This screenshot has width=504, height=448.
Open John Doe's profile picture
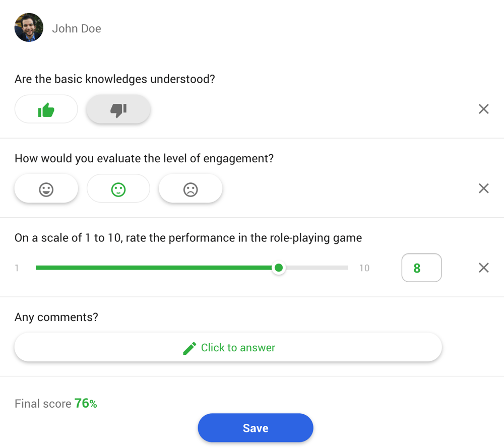[29, 27]
